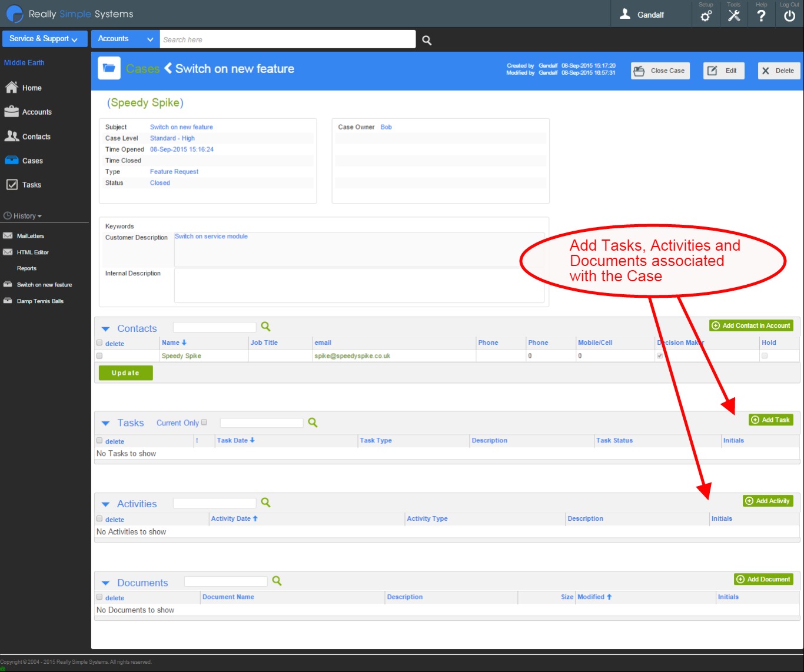This screenshot has height=672, width=804.
Task: Check the delete box for Speedy Spike row
Action: pyautogui.click(x=99, y=356)
